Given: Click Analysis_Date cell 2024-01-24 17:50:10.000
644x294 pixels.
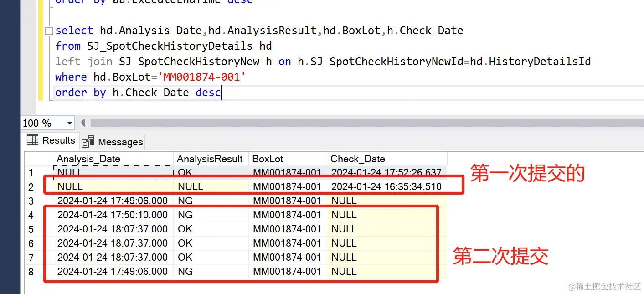Looking at the screenshot, I should click(113, 215).
